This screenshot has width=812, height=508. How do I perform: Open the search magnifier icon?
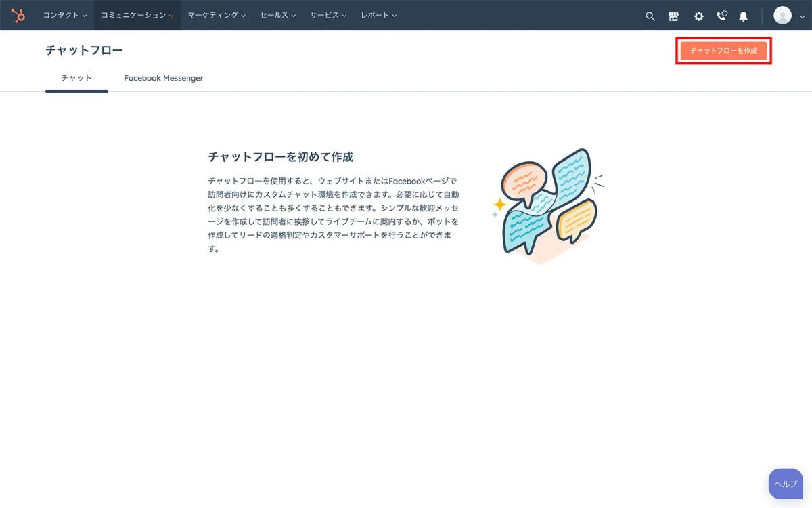[x=650, y=16]
